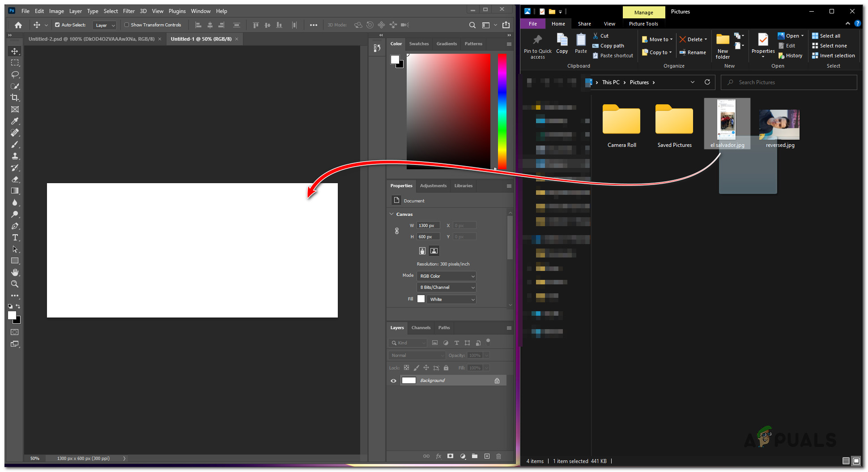Image resolution: width=868 pixels, height=472 pixels.
Task: Hide the Background layer visibility
Action: click(394, 381)
